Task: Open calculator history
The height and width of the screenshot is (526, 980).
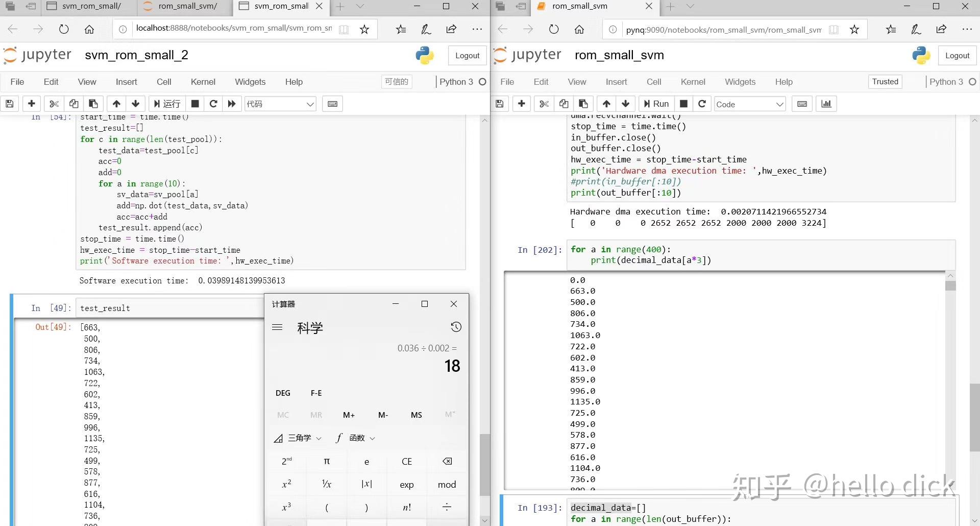Action: (456, 327)
